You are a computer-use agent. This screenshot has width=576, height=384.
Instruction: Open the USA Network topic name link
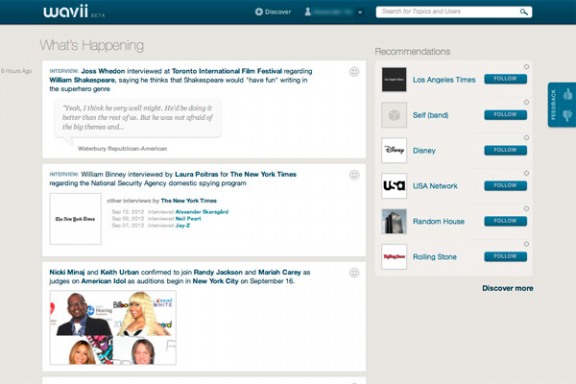[x=435, y=186]
